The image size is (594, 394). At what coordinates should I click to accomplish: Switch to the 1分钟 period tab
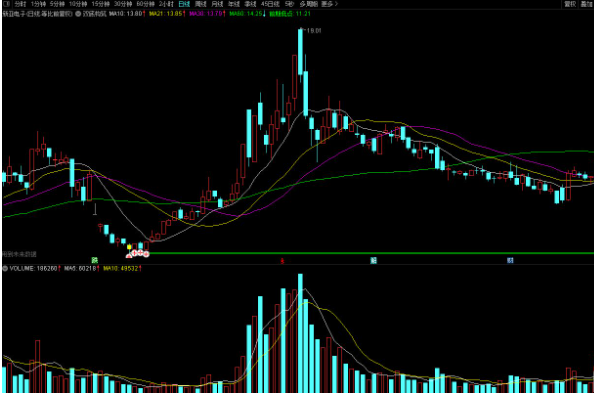click(38, 4)
